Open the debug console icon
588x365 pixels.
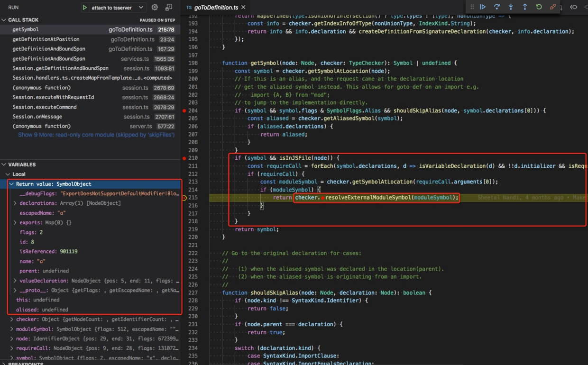tap(169, 8)
